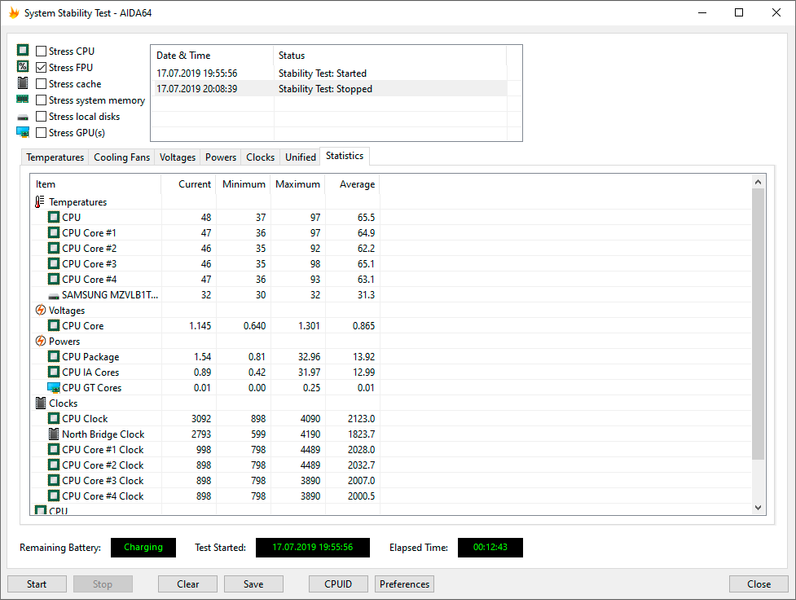796x600 pixels.
Task: Click the scroll down arrow of statistics list
Action: (758, 507)
